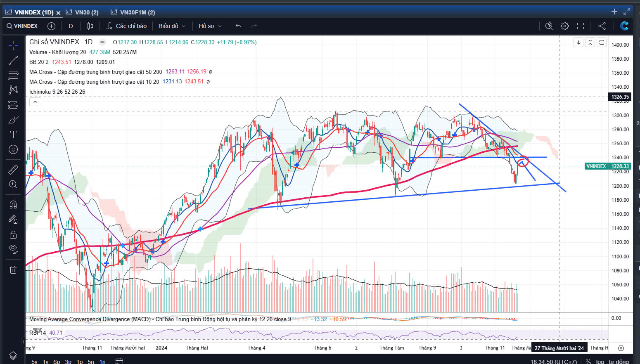This screenshot has width=640, height=364.
Task: Click the maximize pane button
Action: (602, 42)
